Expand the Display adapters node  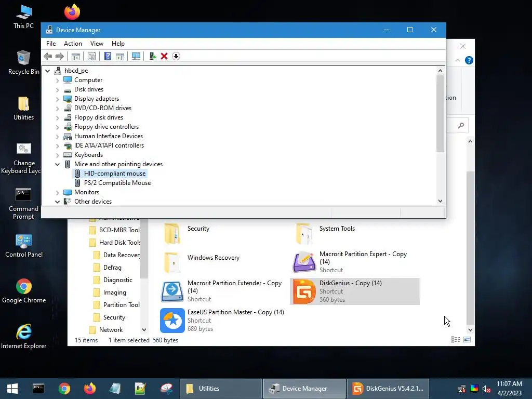(57, 99)
